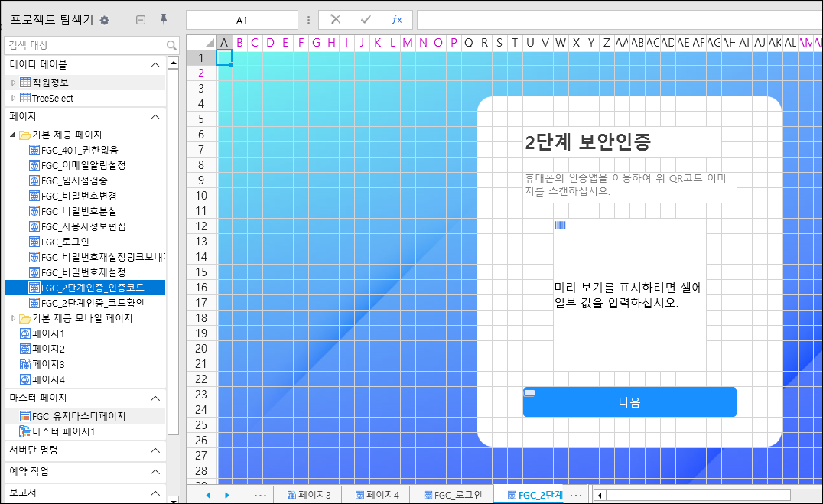
Task: Open FGC_사용자정보편집 page
Action: [x=83, y=226]
